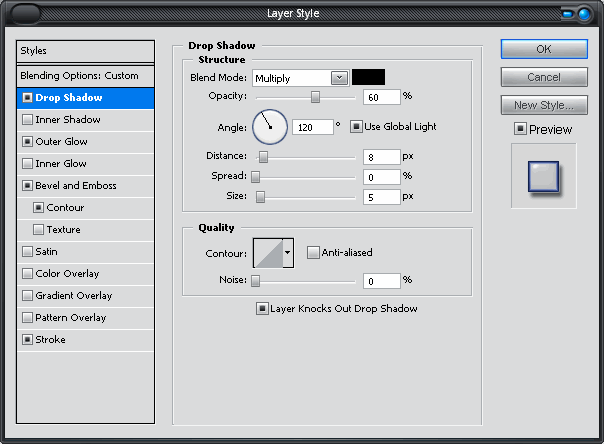Toggle the Preview checkbox
This screenshot has width=604, height=444.
point(520,129)
